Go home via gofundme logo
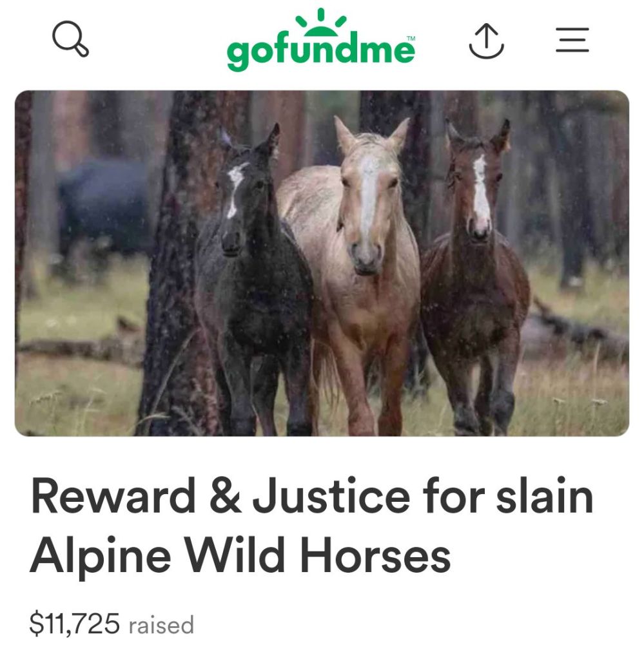Screen dimensions: 644x659 (321, 40)
